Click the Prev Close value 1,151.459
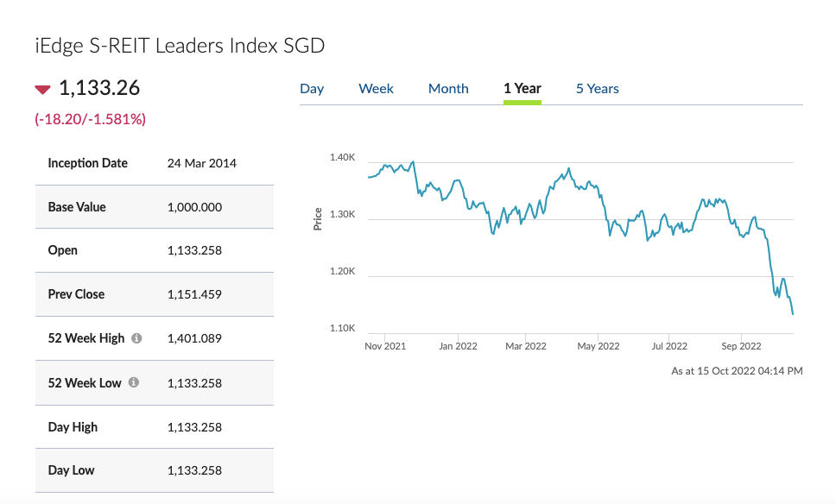 (x=194, y=294)
